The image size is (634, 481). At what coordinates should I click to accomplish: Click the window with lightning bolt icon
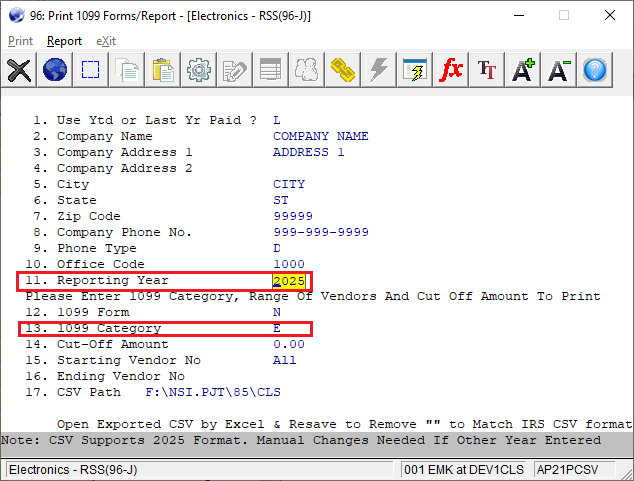coord(415,70)
